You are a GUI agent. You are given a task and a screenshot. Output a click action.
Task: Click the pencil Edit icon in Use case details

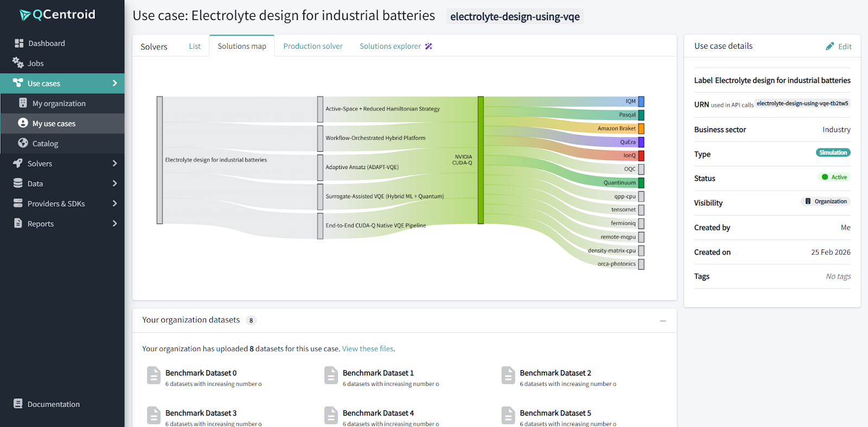[829, 47]
